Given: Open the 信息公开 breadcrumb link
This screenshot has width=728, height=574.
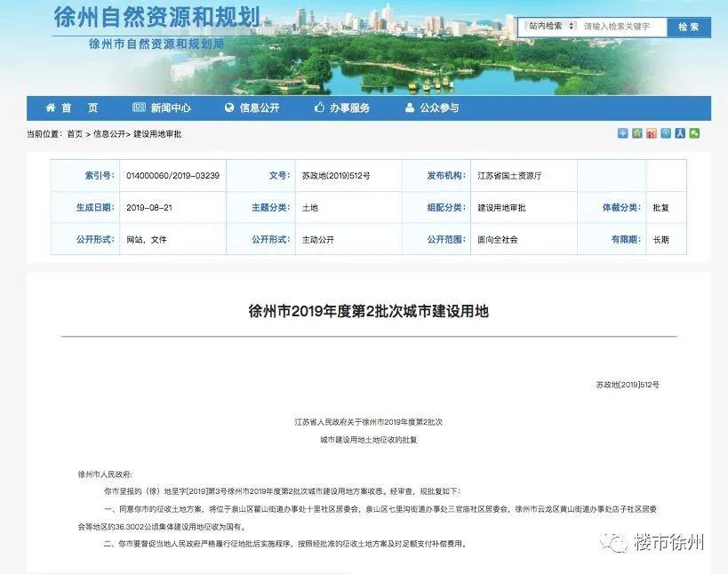Looking at the screenshot, I should [x=109, y=134].
